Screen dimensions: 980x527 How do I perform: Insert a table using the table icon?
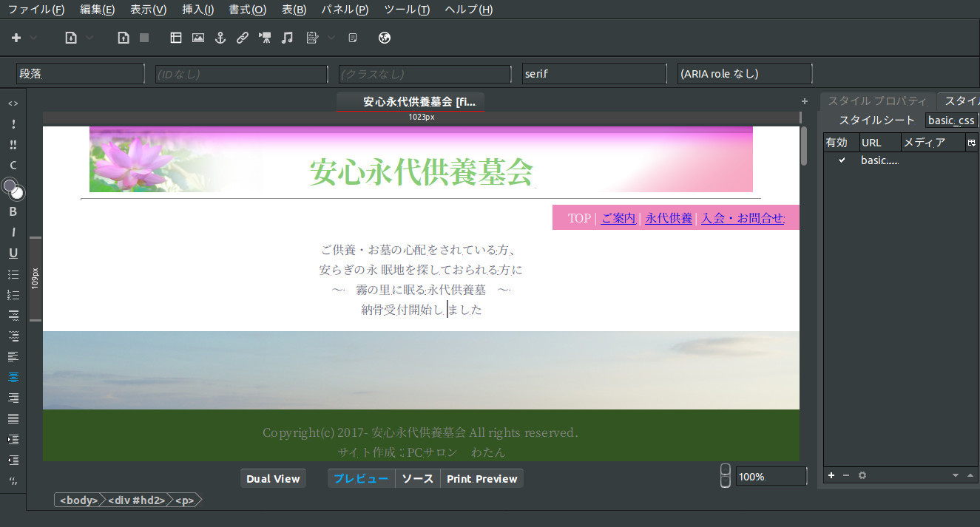coord(176,38)
